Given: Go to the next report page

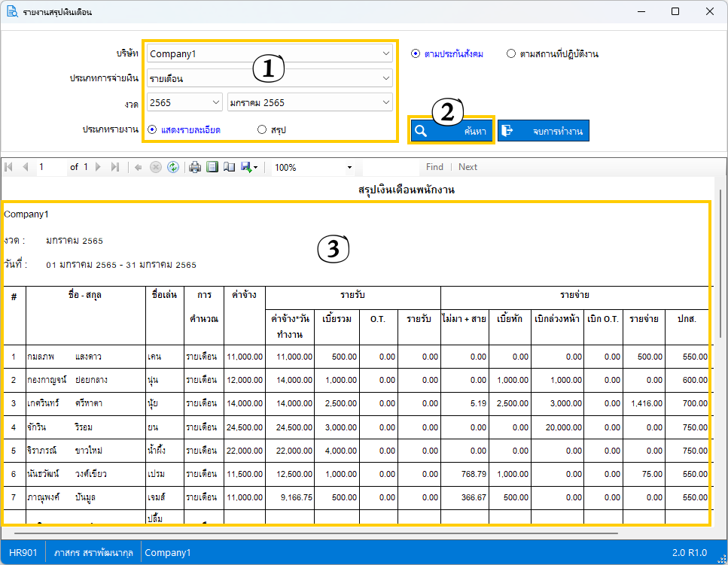Looking at the screenshot, I should [98, 167].
